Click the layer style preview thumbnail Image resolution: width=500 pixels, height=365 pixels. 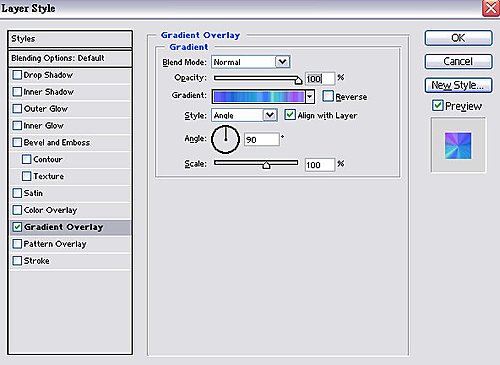(458, 146)
